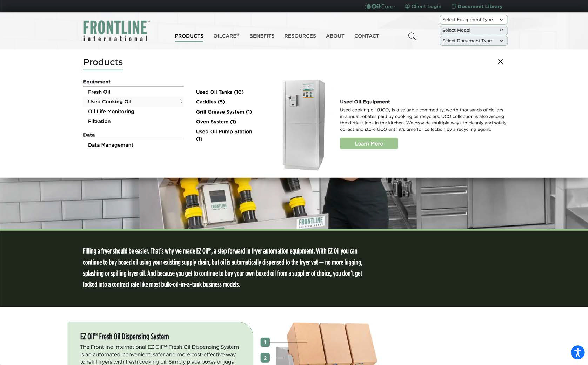Open Client Login link
Screen dimensions: 588x365
point(423,6)
